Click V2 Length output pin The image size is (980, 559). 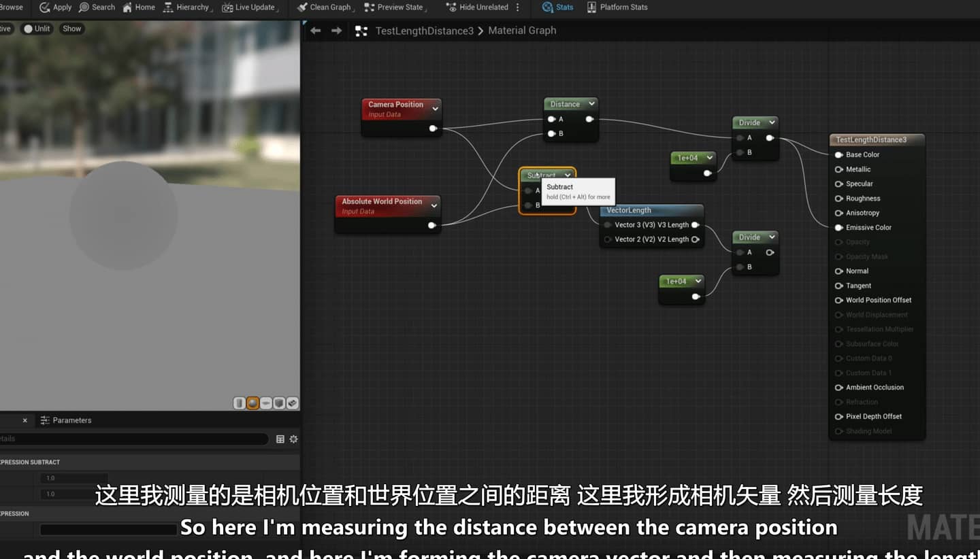point(695,239)
